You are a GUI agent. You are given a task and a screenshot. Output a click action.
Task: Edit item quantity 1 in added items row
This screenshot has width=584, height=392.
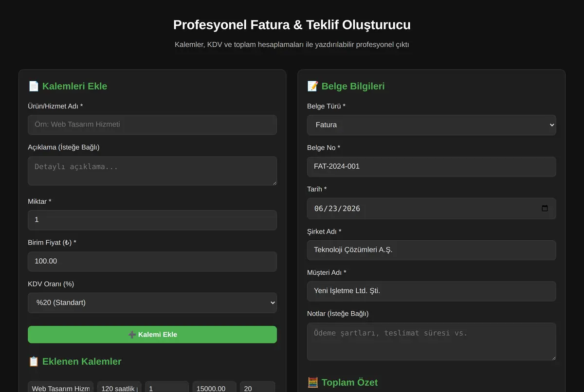167,387
